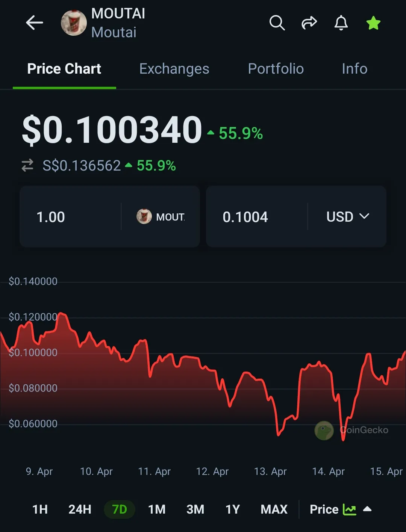Open price alert bell icon
Viewport: 406px width, 532px height.
[341, 23]
